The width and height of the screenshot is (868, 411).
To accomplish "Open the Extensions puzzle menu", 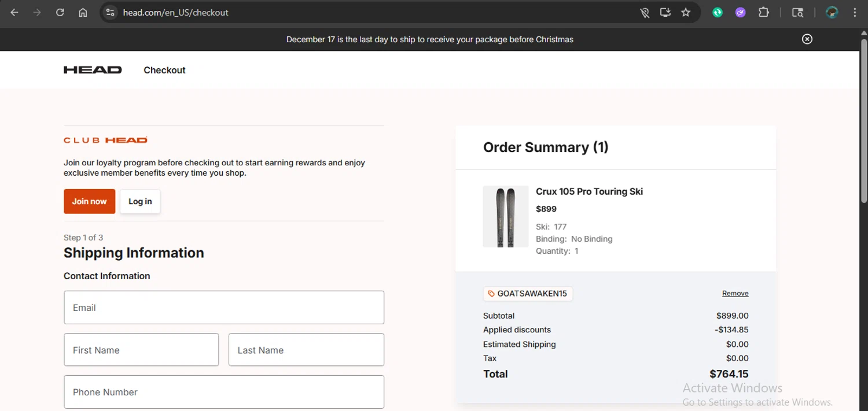I will (764, 12).
